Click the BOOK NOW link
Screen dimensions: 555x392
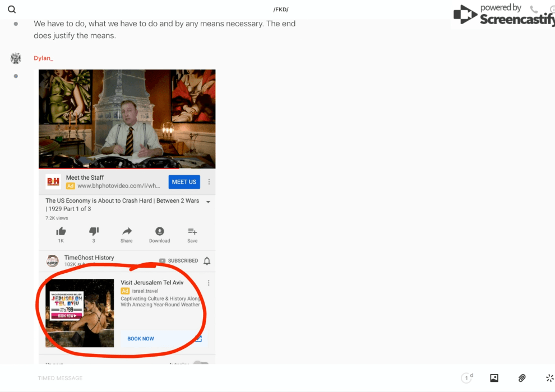point(141,339)
